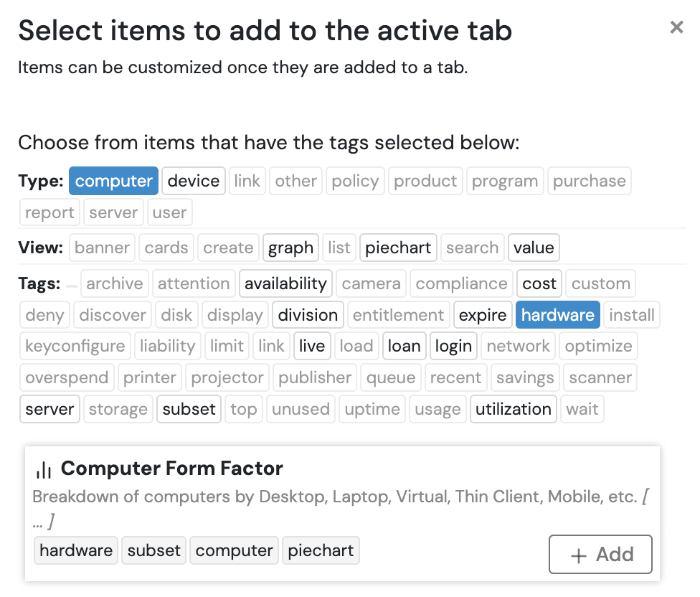The image size is (700, 597).
Task: Turn off the hardware tag filter
Action: pyautogui.click(x=557, y=314)
